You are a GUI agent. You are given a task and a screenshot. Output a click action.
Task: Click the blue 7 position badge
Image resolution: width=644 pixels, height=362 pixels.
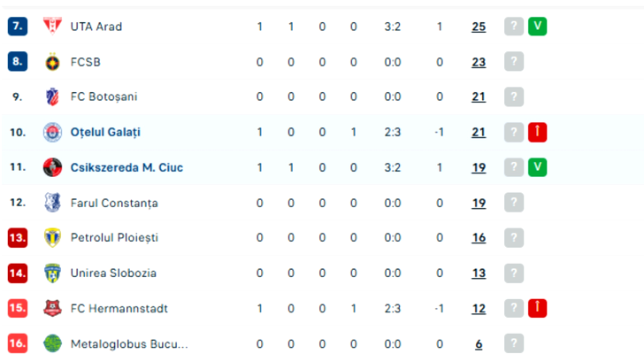(18, 27)
